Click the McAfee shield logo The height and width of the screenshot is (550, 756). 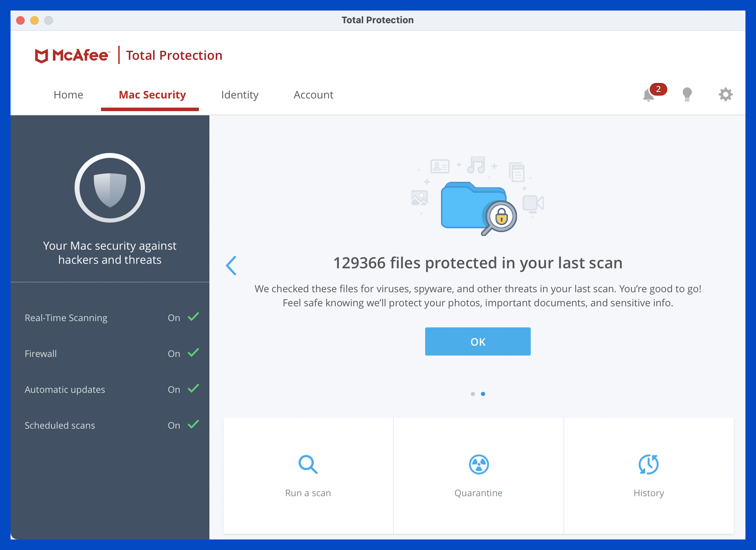coord(42,56)
